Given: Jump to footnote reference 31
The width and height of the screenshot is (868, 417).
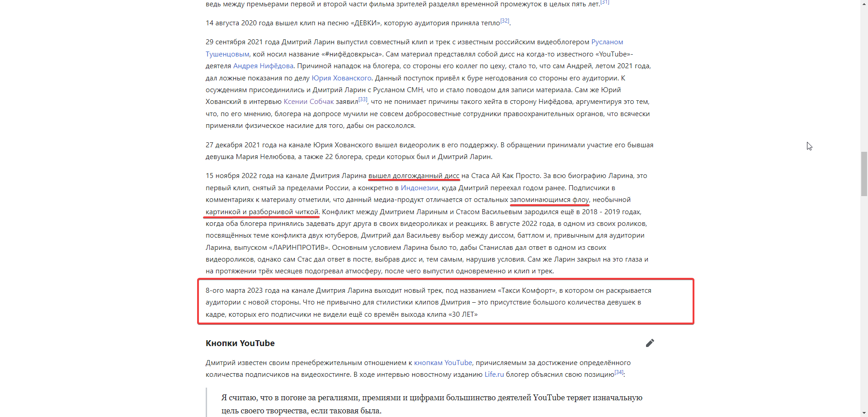Looking at the screenshot, I should click(605, 2).
